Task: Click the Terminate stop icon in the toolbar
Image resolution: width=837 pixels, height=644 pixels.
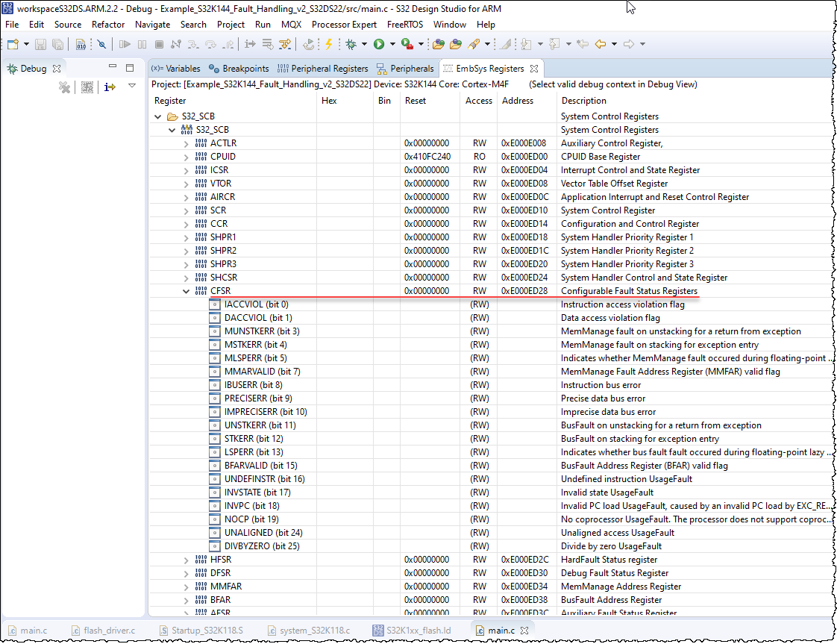Action: pos(157,44)
